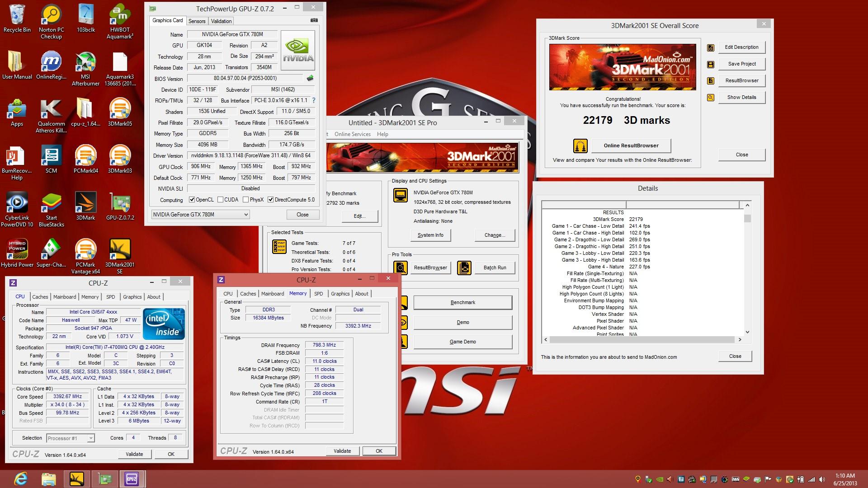Open the About tab in Memory CPU-Z window
868x488 pixels.
point(361,294)
